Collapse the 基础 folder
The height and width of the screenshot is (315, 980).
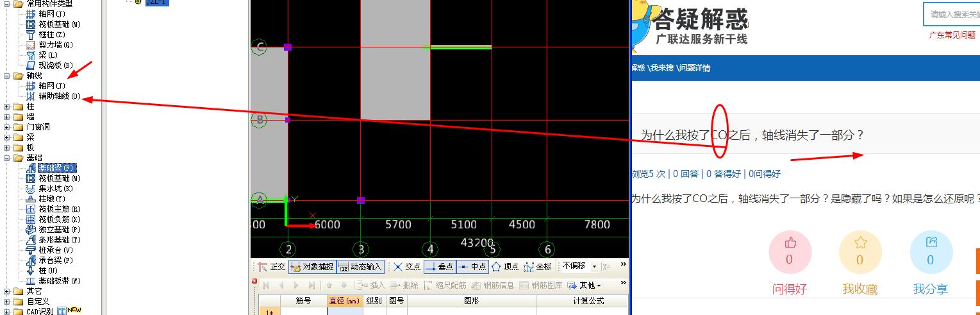6,158
